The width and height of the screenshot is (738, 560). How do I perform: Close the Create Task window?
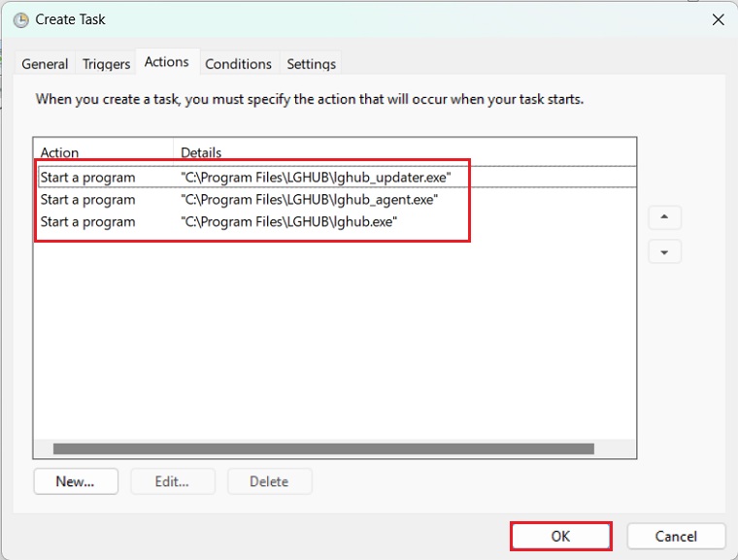click(x=718, y=19)
